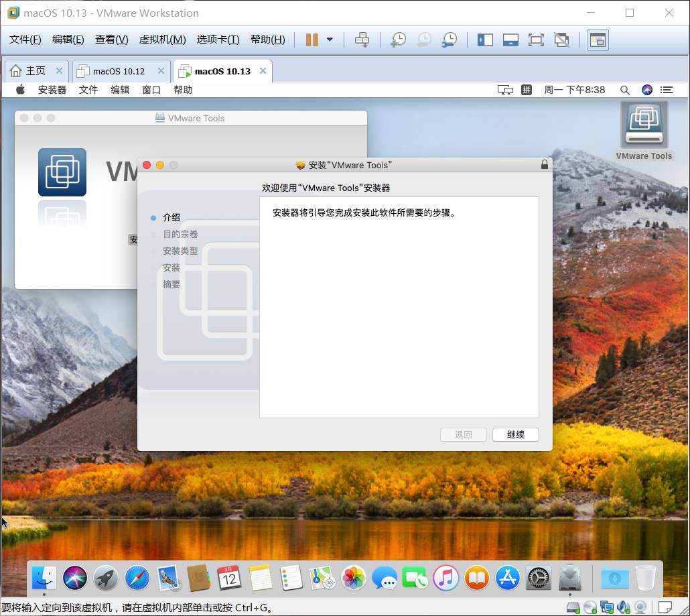Screen dimensions: 690x616
Task: Enter full screen mode from toolbar
Action: click(x=536, y=40)
